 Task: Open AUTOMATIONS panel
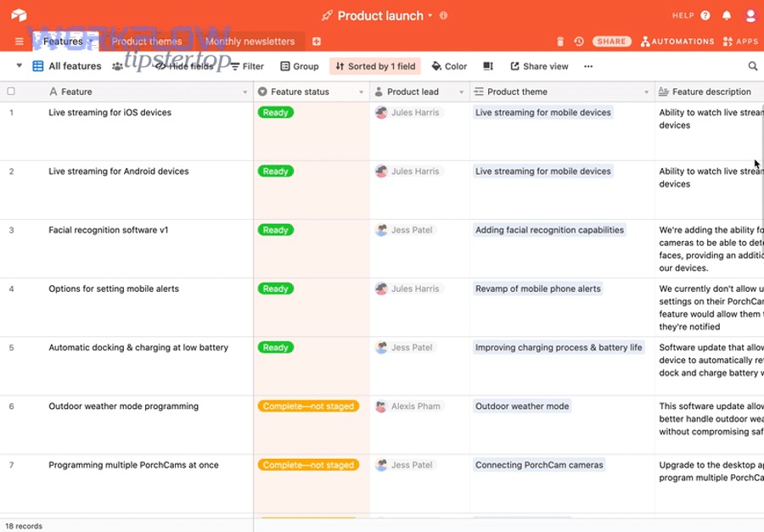pyautogui.click(x=677, y=42)
